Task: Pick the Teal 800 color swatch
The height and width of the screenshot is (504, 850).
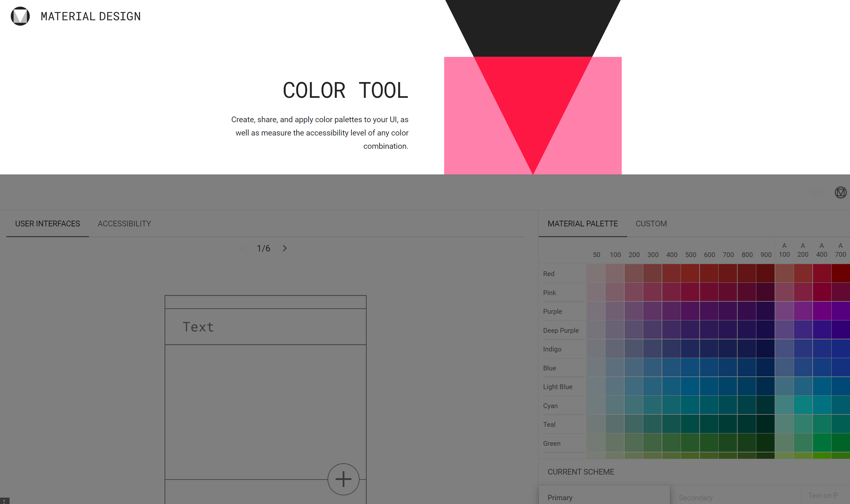Action: coord(747,424)
